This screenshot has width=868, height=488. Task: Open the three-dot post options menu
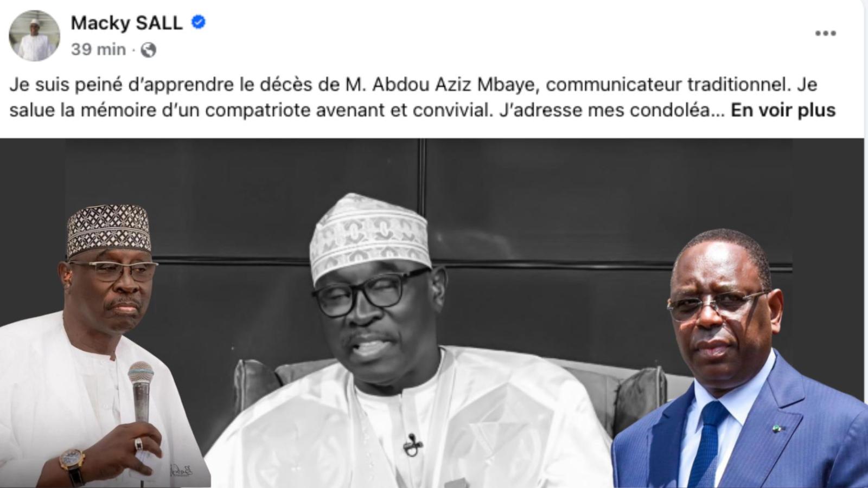tap(825, 33)
